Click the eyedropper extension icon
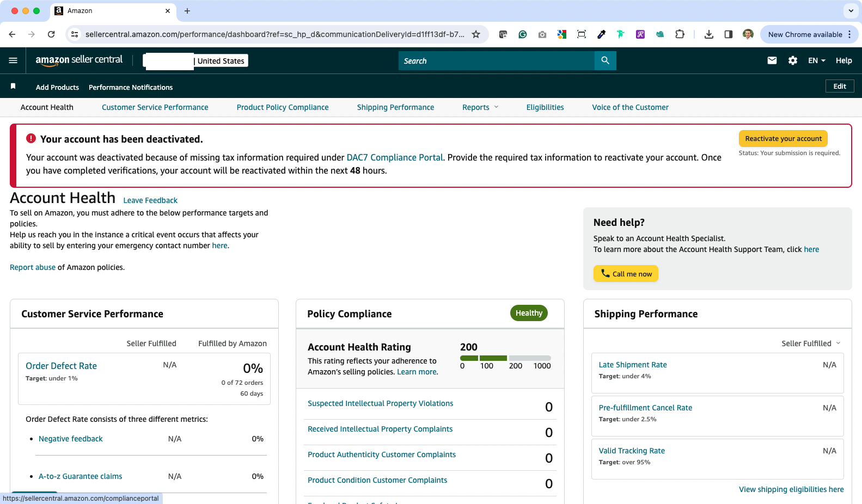 pos(601,34)
